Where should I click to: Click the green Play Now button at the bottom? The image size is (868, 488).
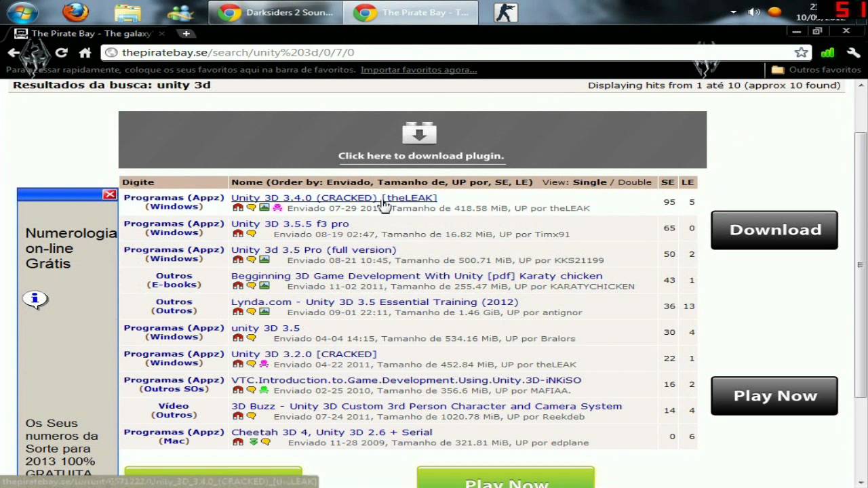[506, 478]
